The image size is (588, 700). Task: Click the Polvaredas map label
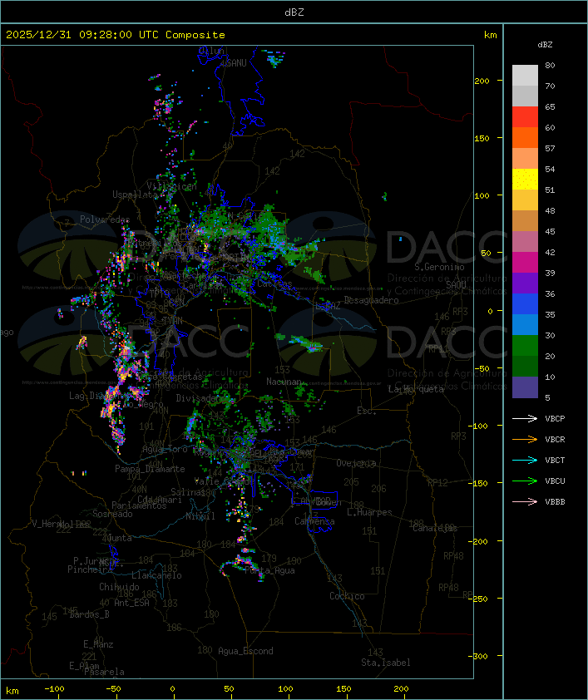(105, 219)
